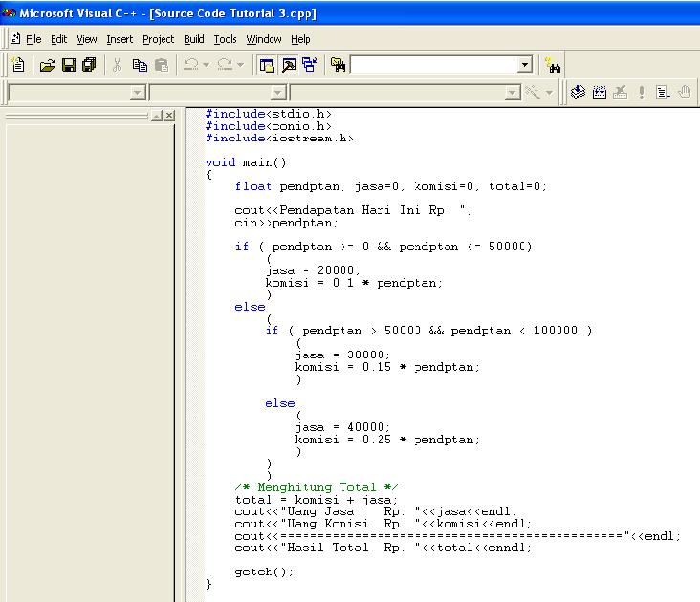Click the document icon beside the File menu
This screenshot has height=602, width=700.
click(x=15, y=38)
